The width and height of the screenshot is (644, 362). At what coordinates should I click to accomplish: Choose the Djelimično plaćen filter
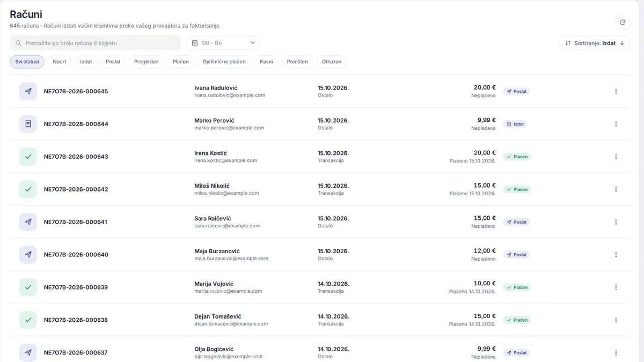click(224, 62)
